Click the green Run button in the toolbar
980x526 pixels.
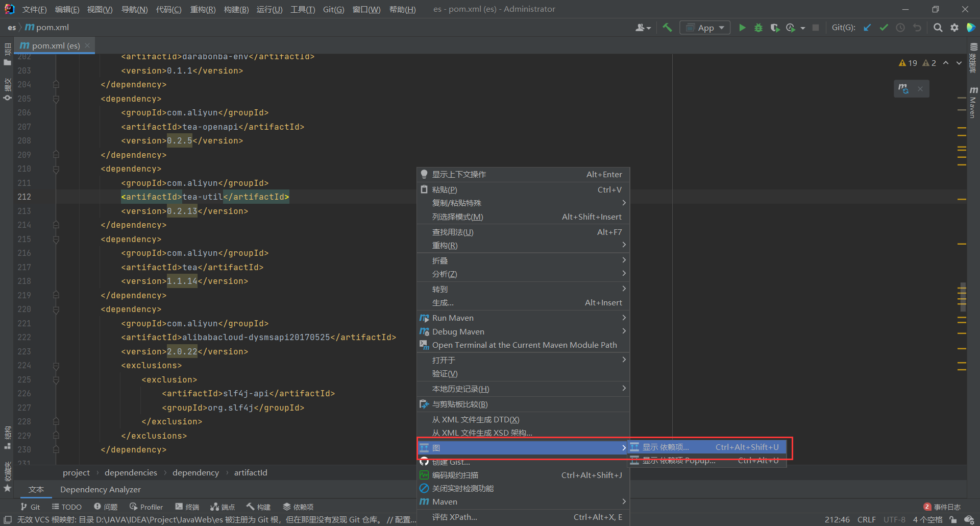coord(742,28)
